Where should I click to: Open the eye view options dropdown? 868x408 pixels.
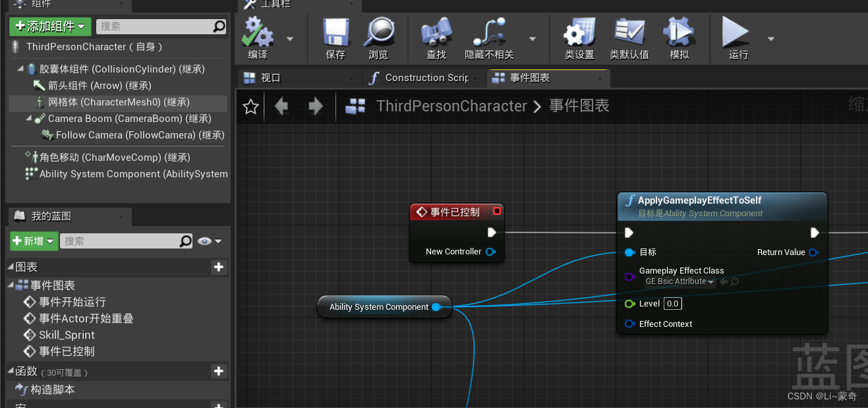(210, 241)
